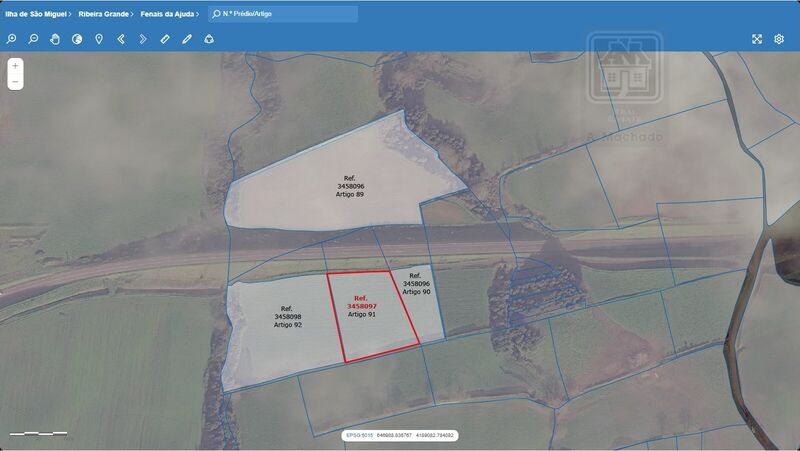The width and height of the screenshot is (800, 451).
Task: Open Fenais da Ajuda breadcrumb
Action: click(167, 14)
